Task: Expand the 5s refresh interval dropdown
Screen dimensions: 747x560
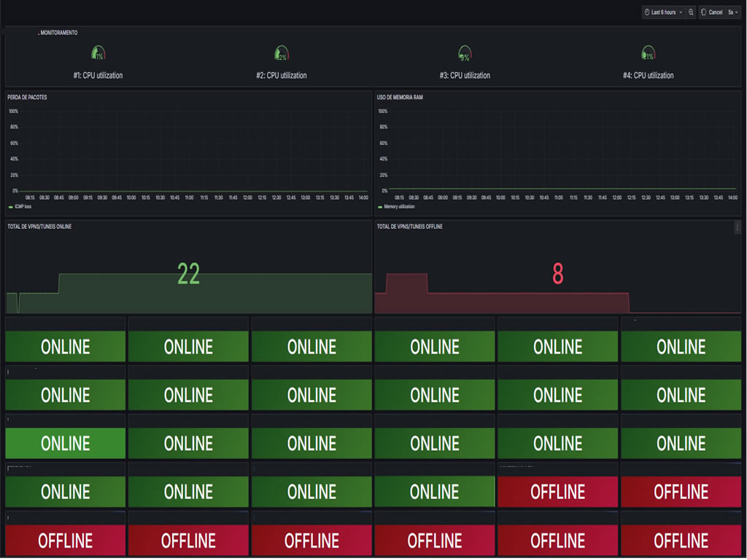Action: point(732,12)
